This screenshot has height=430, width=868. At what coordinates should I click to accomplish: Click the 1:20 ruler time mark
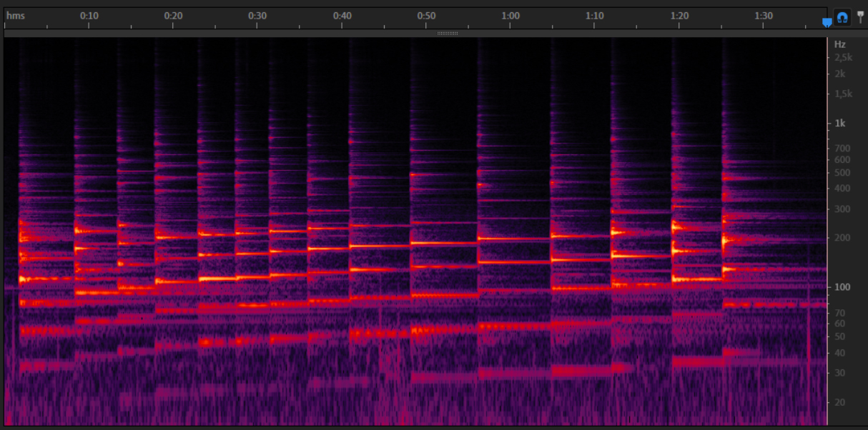[679, 16]
